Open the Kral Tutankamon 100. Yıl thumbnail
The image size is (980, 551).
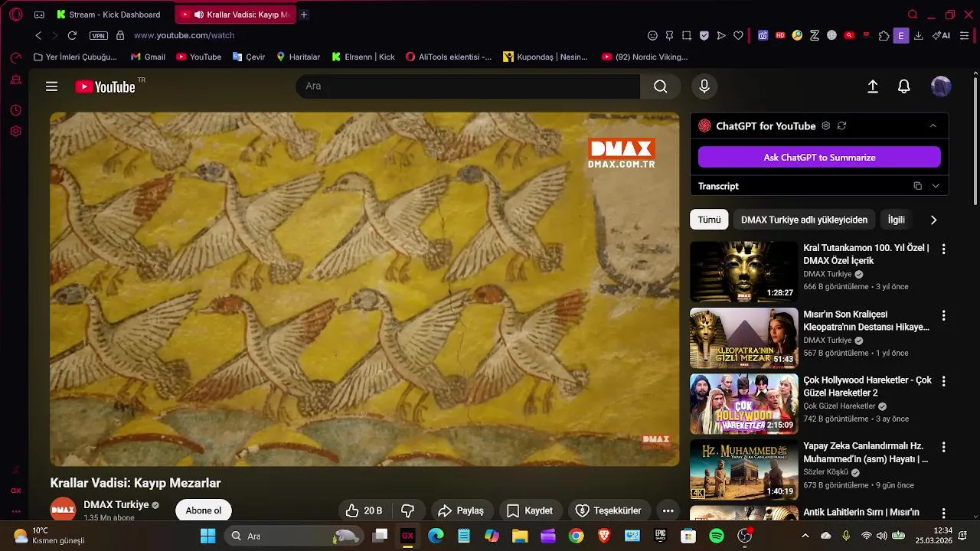743,272
